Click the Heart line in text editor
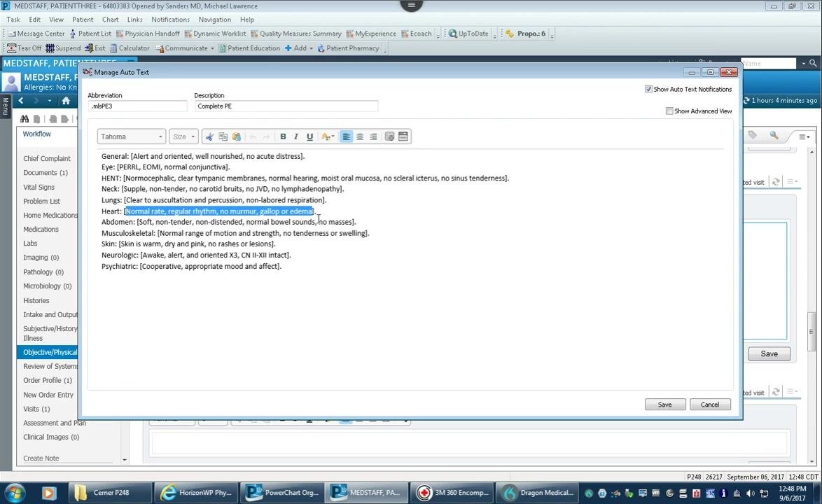Viewport: 822px width, 504px height. point(209,211)
